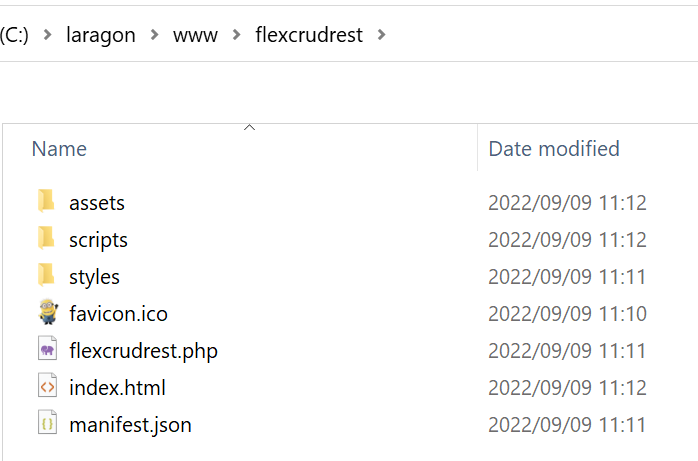Click the flexcrudrest breadcrumb segment
Viewport: 698px width, 461px height.
pyautogui.click(x=309, y=35)
